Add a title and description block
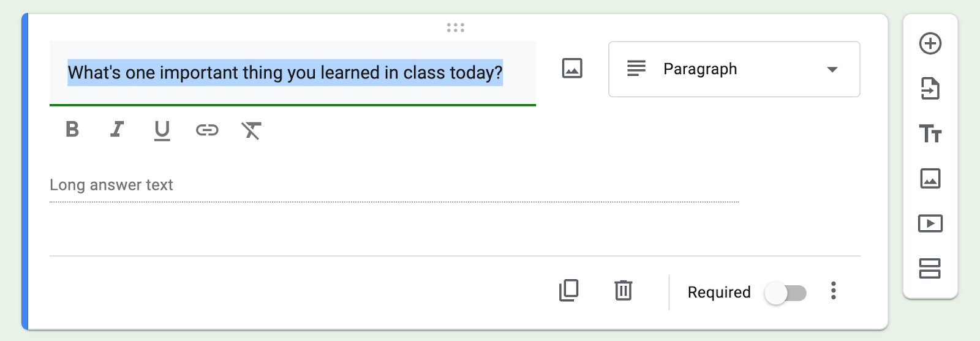The height and width of the screenshot is (341, 980). point(930,133)
